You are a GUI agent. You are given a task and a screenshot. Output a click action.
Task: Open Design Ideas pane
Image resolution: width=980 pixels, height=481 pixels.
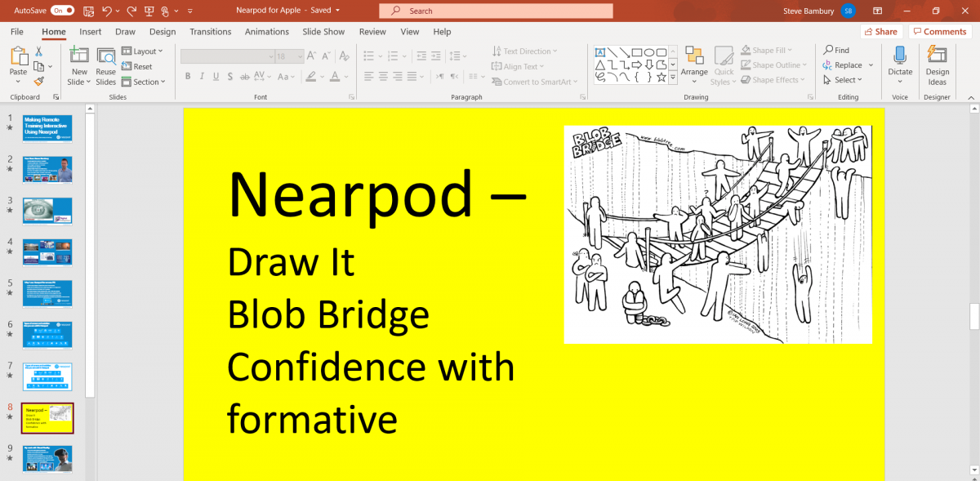938,65
